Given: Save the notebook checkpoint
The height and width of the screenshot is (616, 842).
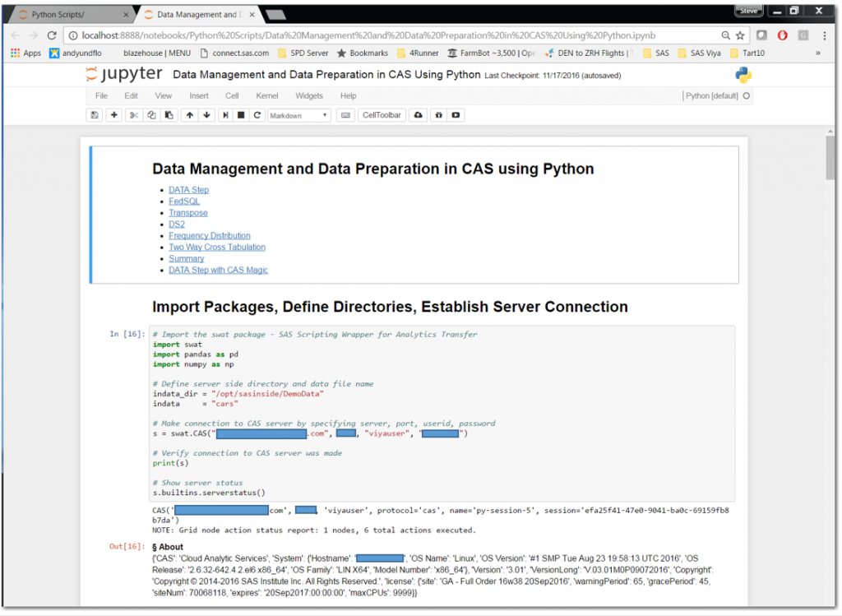Looking at the screenshot, I should [x=95, y=114].
